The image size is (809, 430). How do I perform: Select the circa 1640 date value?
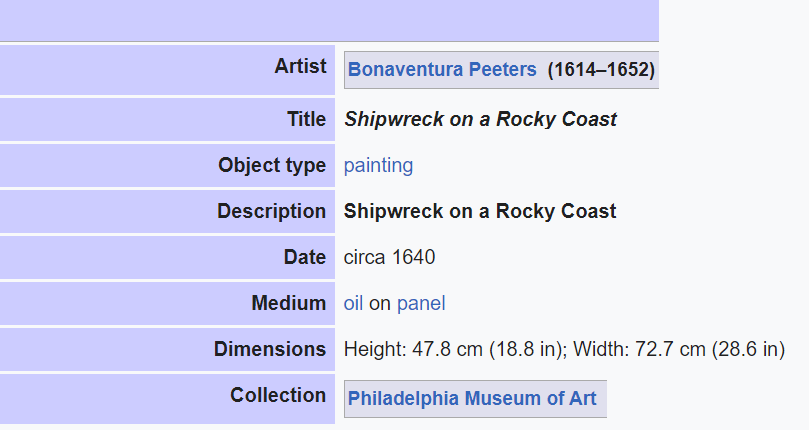[x=390, y=257]
